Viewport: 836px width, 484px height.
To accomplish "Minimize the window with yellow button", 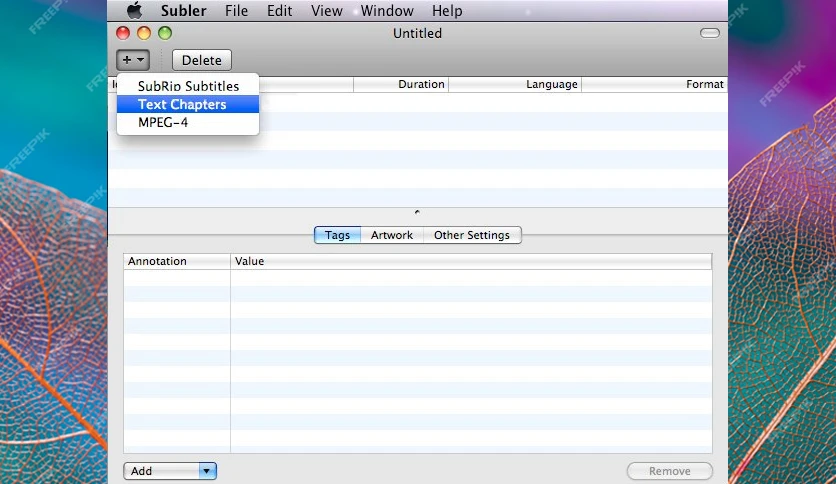I will pyautogui.click(x=144, y=33).
